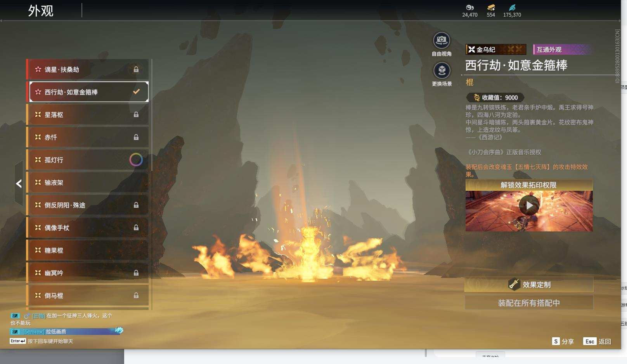The width and height of the screenshot is (627, 364).
Task: Click the Enter key icon in chat
Action: pyautogui.click(x=18, y=341)
